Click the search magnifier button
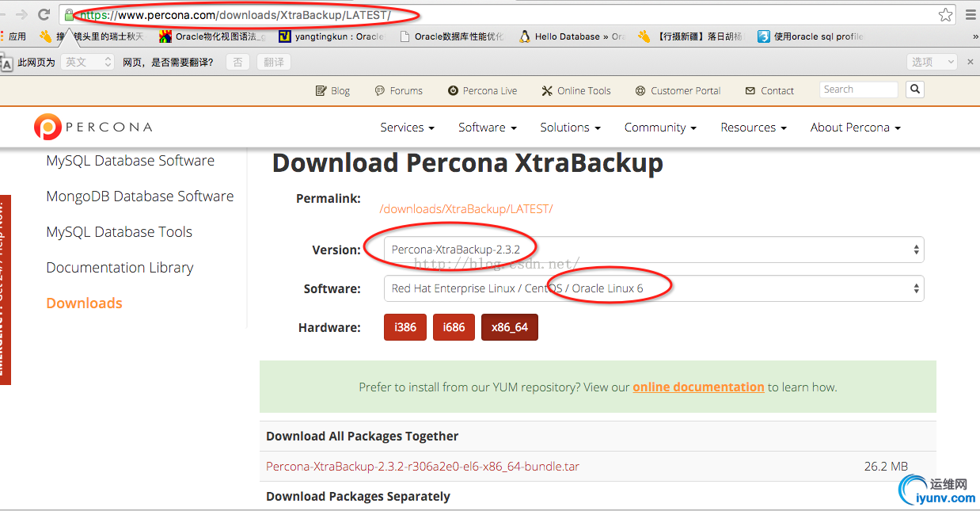The height and width of the screenshot is (511, 980). coord(915,90)
